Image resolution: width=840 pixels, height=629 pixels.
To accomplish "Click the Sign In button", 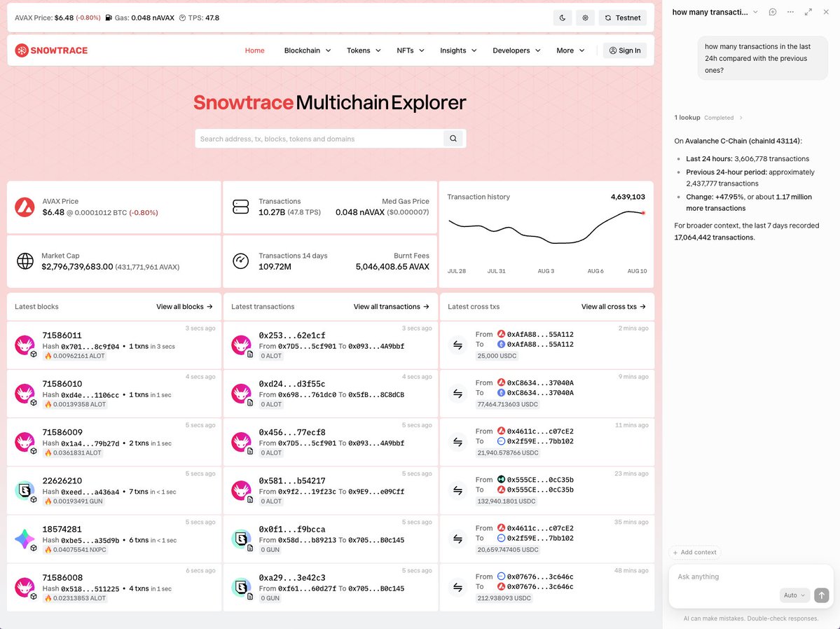I will 625,50.
